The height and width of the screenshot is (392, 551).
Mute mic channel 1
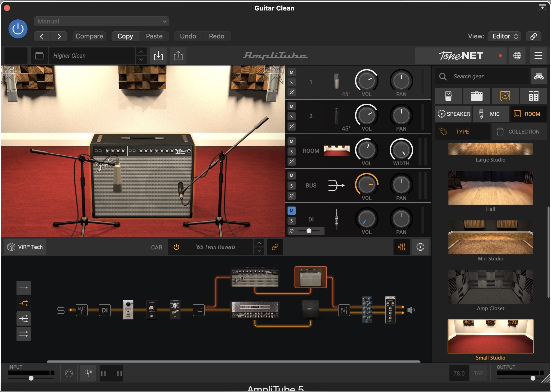tap(291, 72)
